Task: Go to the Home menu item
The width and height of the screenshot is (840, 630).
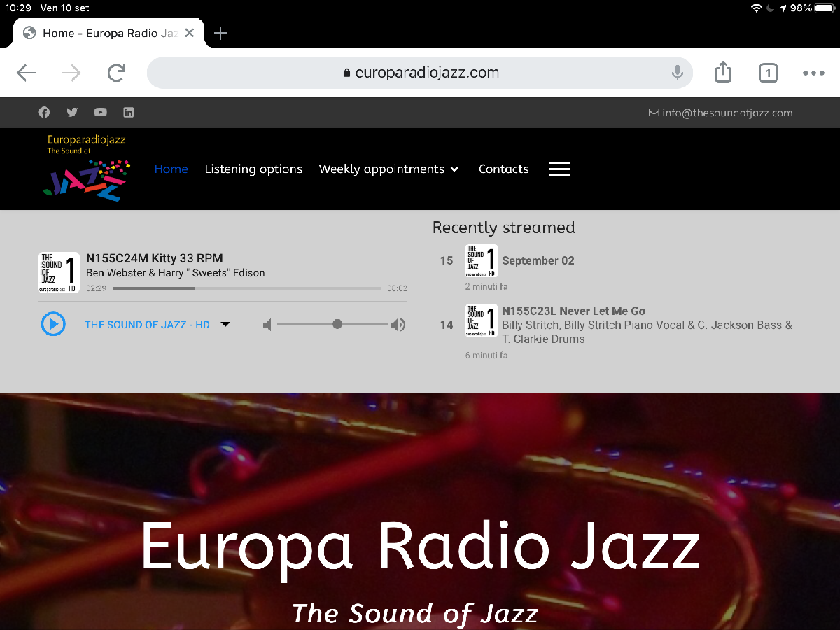Action: [171, 169]
